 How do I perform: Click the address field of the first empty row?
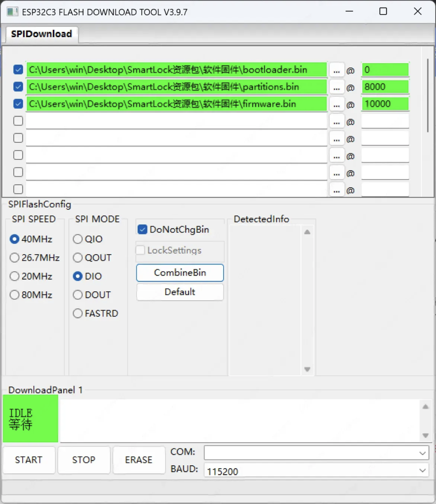click(x=385, y=121)
